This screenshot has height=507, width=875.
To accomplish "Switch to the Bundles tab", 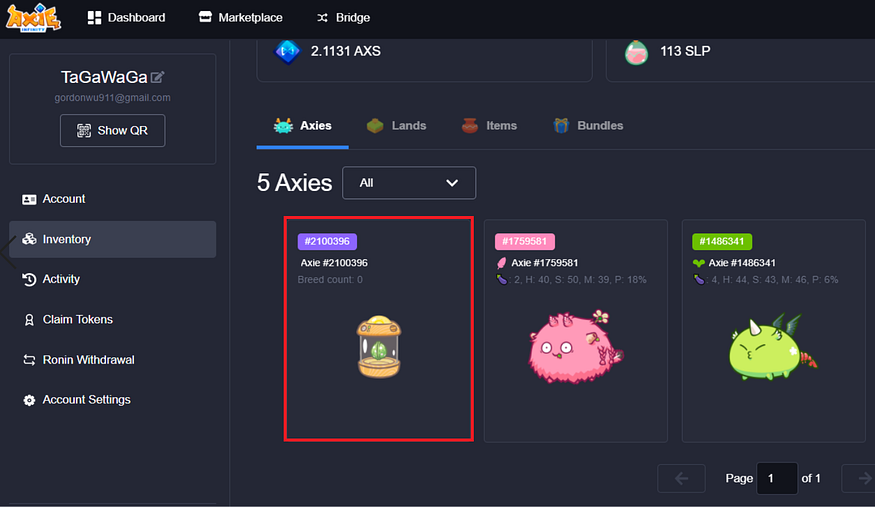I will pos(588,126).
